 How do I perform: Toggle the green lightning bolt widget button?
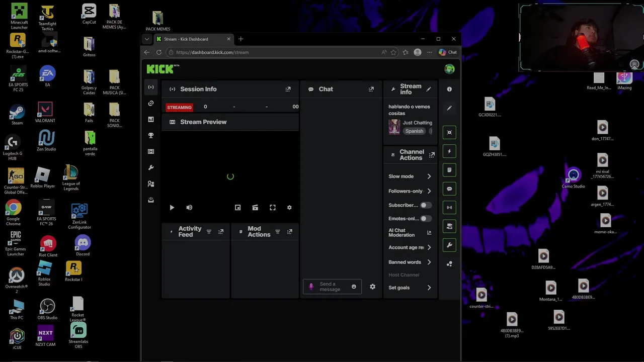click(449, 151)
